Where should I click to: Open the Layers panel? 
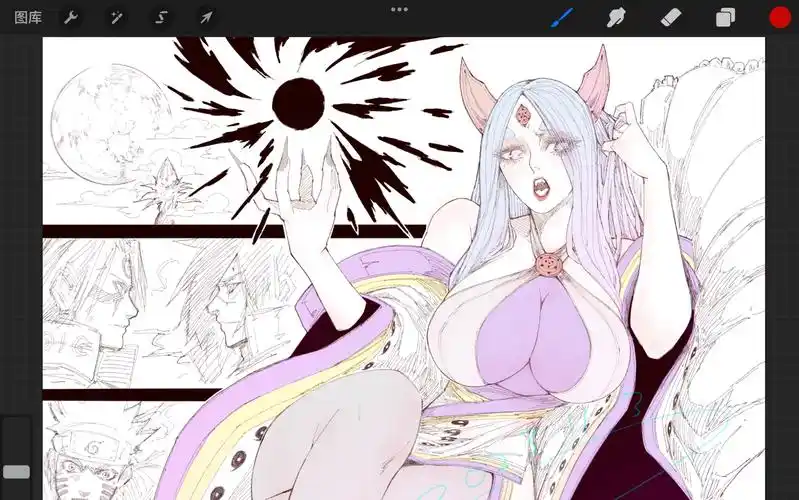click(x=725, y=18)
